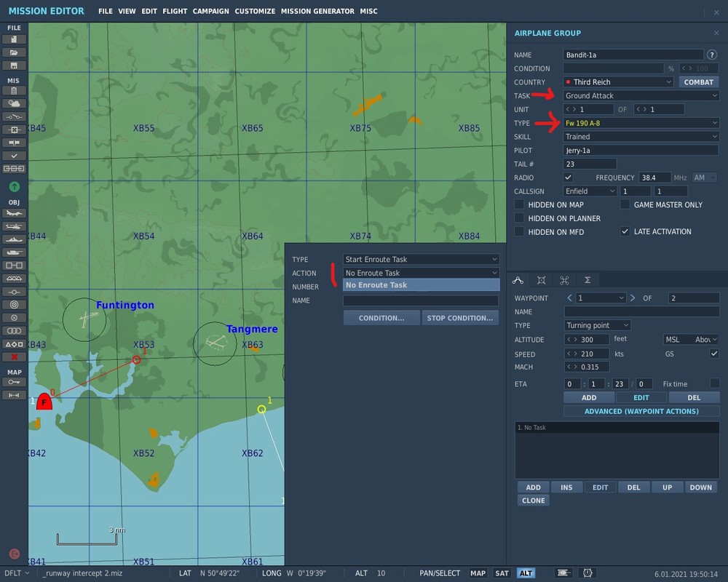Open the payload tab icon

541,280
